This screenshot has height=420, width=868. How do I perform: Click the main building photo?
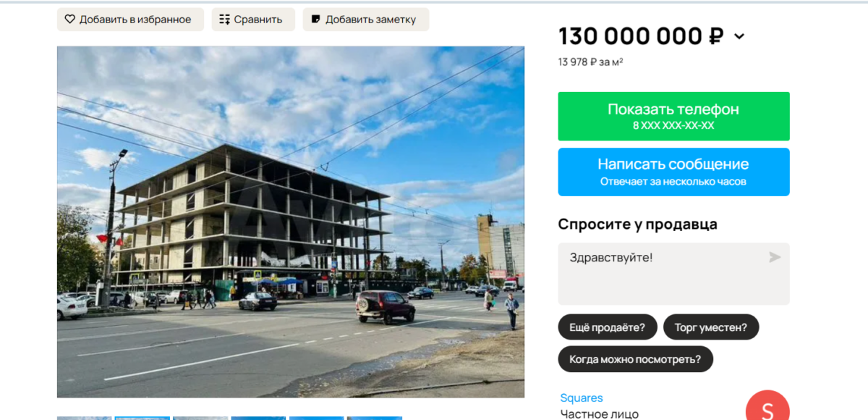(x=291, y=222)
